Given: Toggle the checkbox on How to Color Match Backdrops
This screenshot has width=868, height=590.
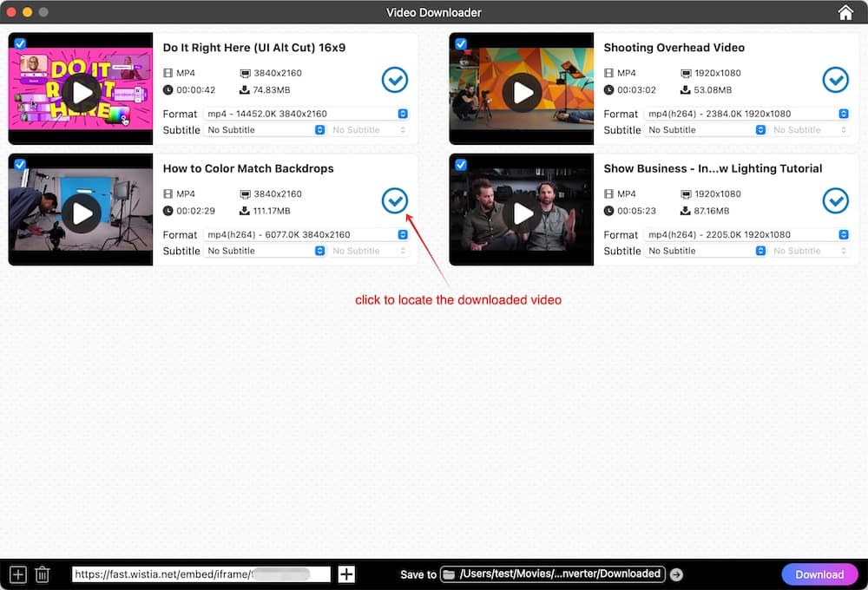Looking at the screenshot, I should click(19, 163).
